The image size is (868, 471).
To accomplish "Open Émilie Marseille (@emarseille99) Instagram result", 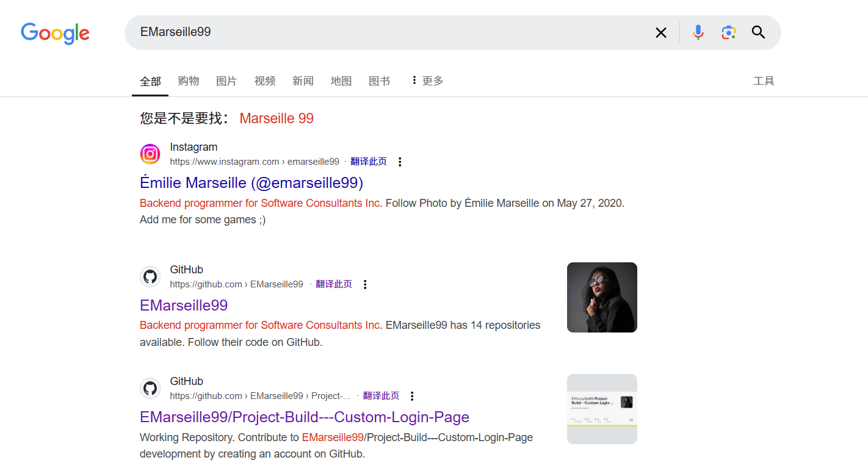I will [251, 183].
